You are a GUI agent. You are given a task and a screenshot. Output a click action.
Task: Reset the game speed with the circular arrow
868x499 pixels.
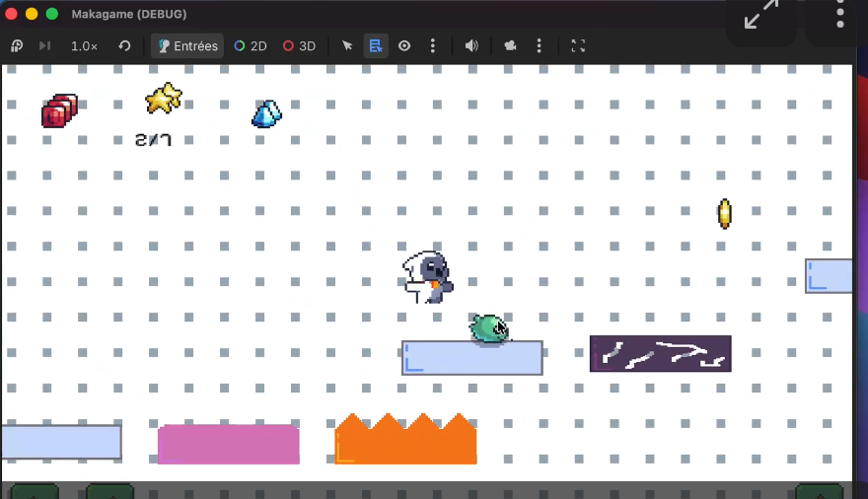(x=124, y=46)
